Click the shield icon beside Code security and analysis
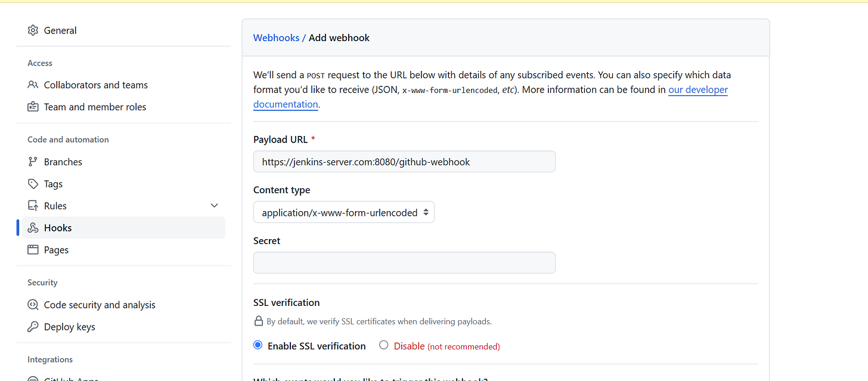This screenshot has width=868, height=381. (33, 305)
